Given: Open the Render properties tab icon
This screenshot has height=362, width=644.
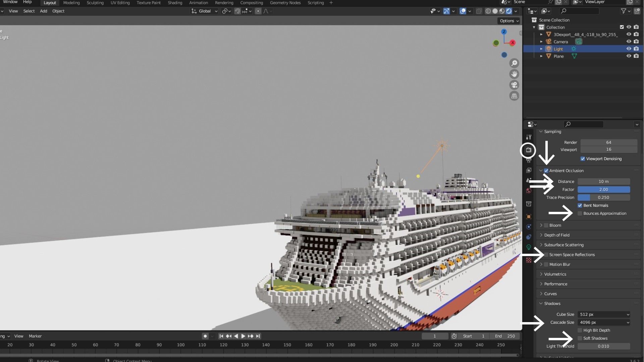Looking at the screenshot, I should (529, 150).
